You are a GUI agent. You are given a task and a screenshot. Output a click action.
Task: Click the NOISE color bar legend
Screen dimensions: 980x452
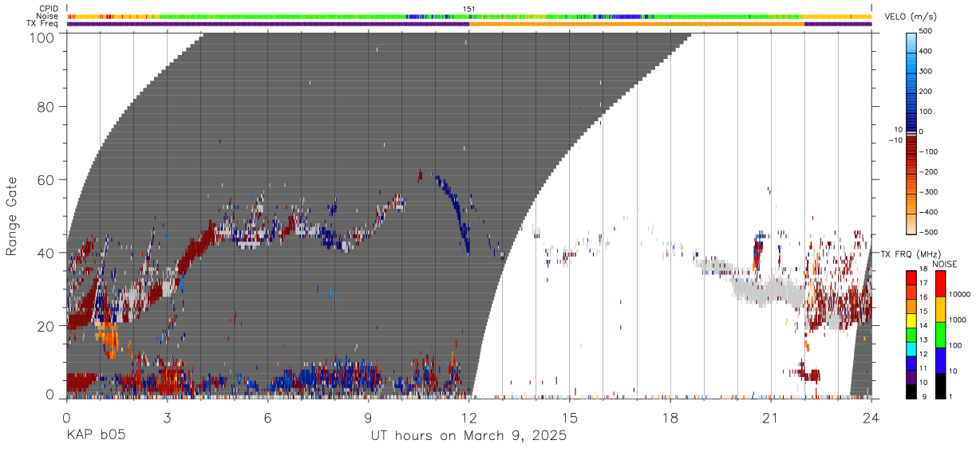941,334
